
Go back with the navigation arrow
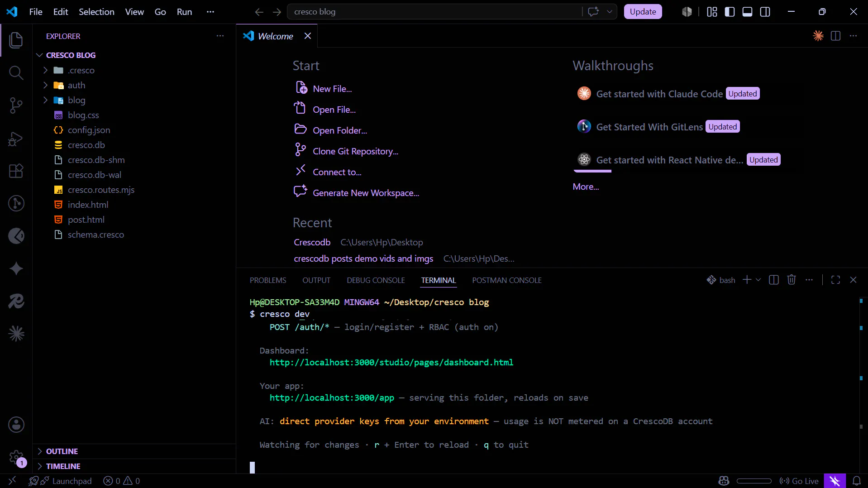[259, 12]
